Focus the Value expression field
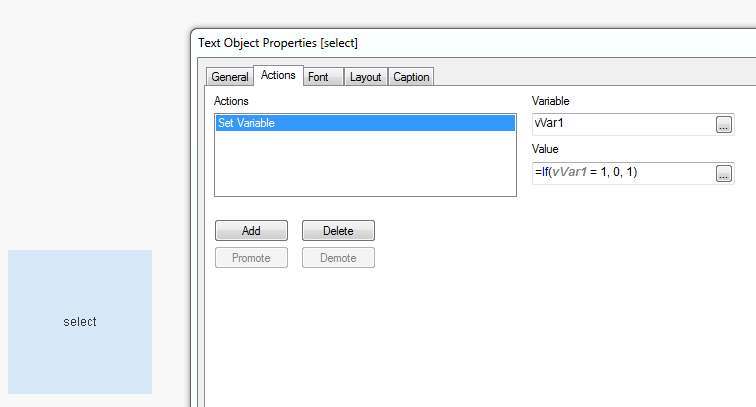This screenshot has height=407, width=756. (x=622, y=174)
